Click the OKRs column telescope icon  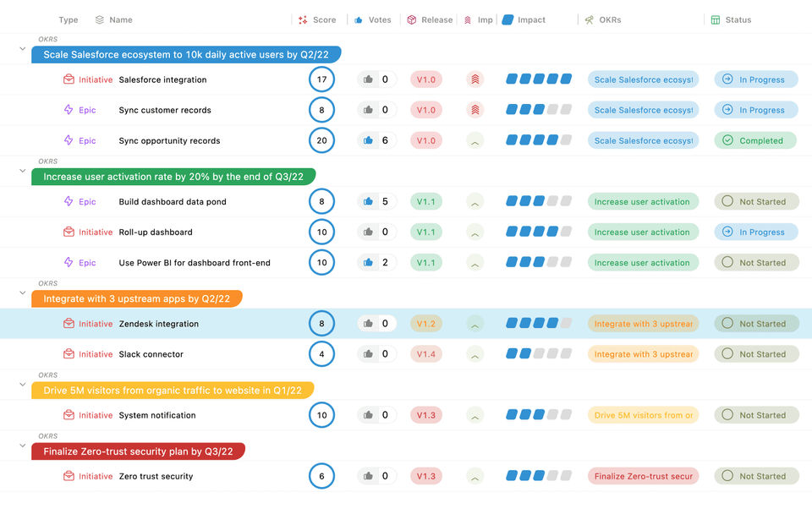(x=589, y=19)
